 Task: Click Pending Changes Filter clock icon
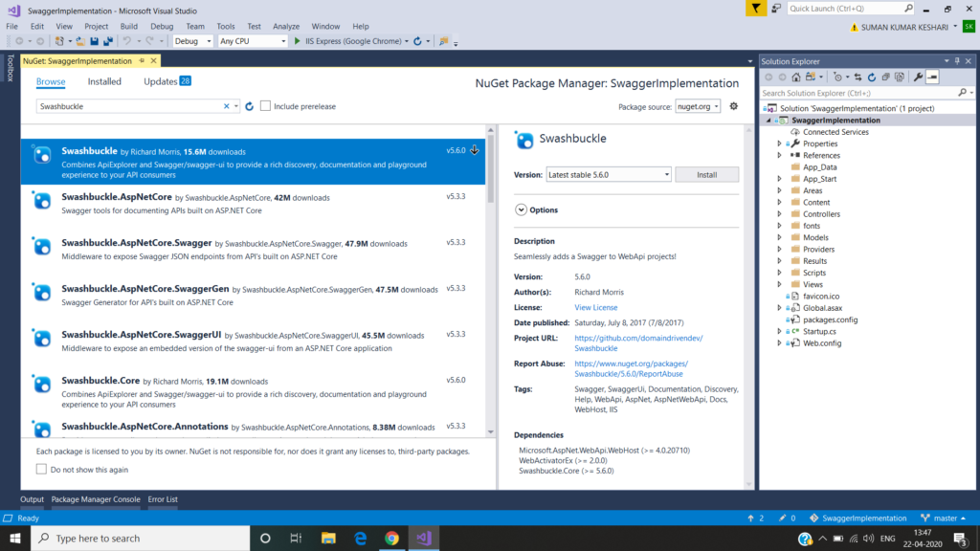[837, 77]
